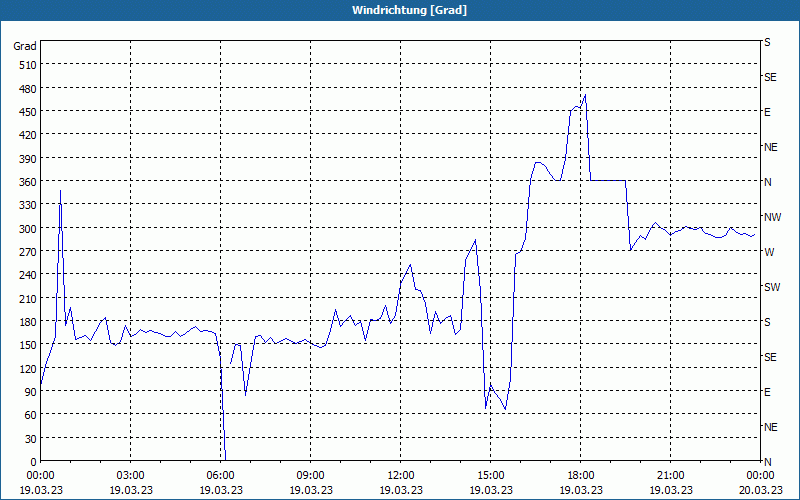
Task: Click the 450 y-axis value
Action: coord(28,112)
